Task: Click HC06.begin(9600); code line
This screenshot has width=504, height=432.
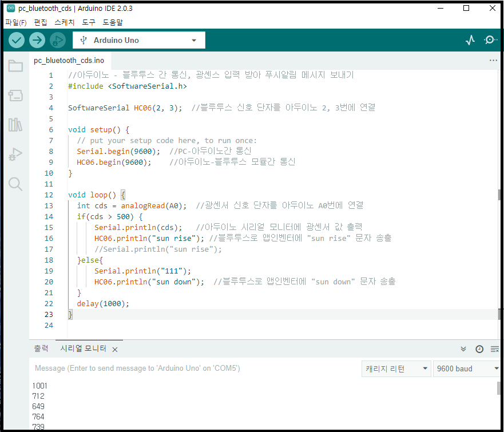Action: (114, 163)
